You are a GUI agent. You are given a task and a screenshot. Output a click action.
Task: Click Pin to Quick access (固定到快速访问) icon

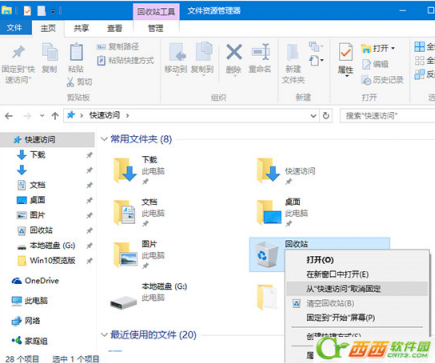coord(18,52)
